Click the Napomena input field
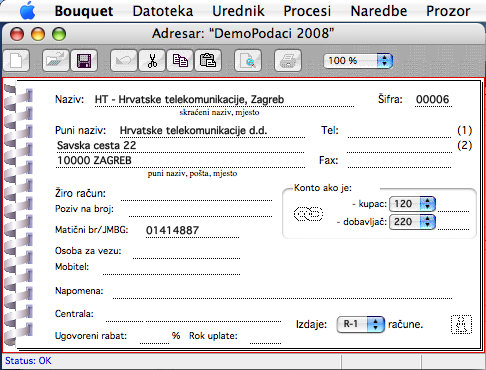Viewport: 486px width, 370px height. pos(282,292)
